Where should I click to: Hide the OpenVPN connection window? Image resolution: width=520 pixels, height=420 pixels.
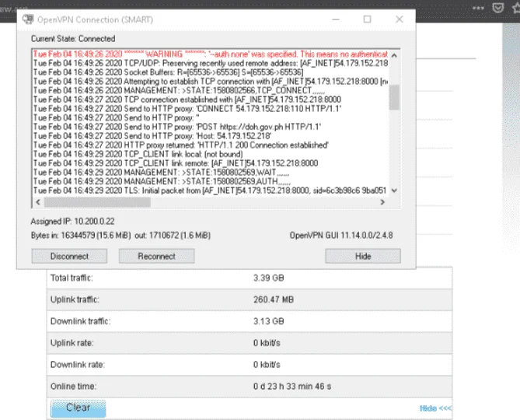(x=363, y=256)
